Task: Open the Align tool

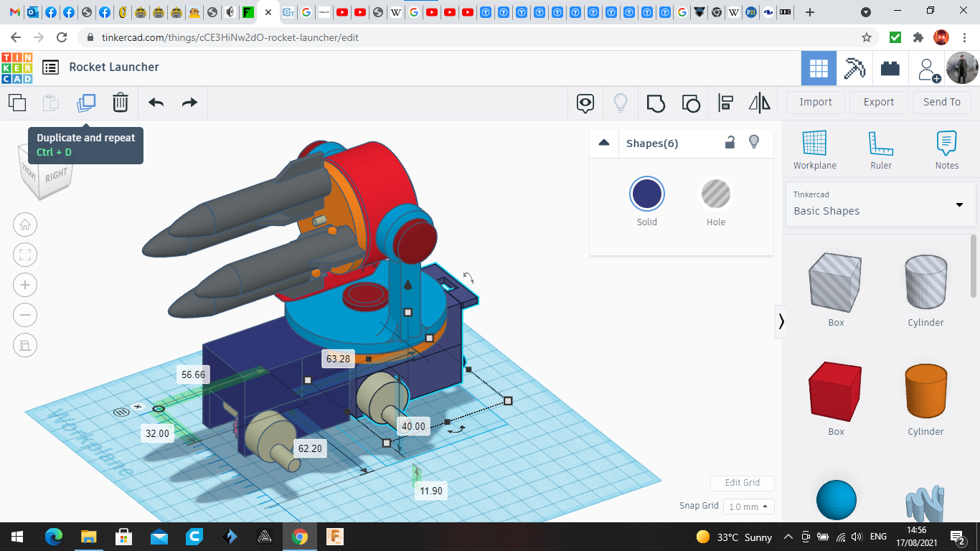Action: 725,103
